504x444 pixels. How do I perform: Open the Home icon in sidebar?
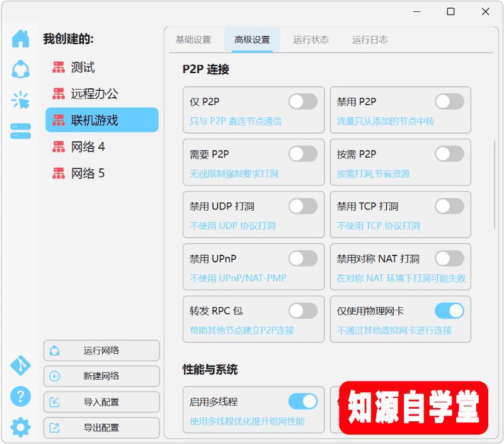coord(21,38)
